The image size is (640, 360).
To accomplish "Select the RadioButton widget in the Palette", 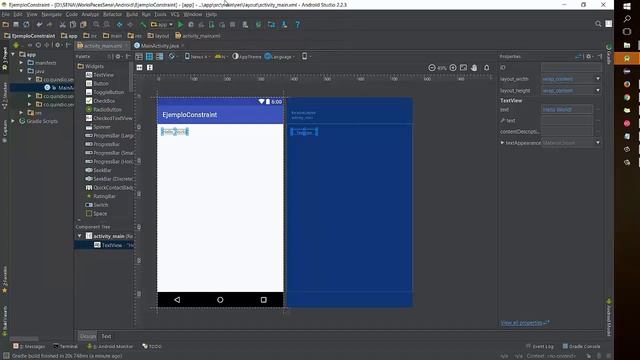I will click(104, 110).
